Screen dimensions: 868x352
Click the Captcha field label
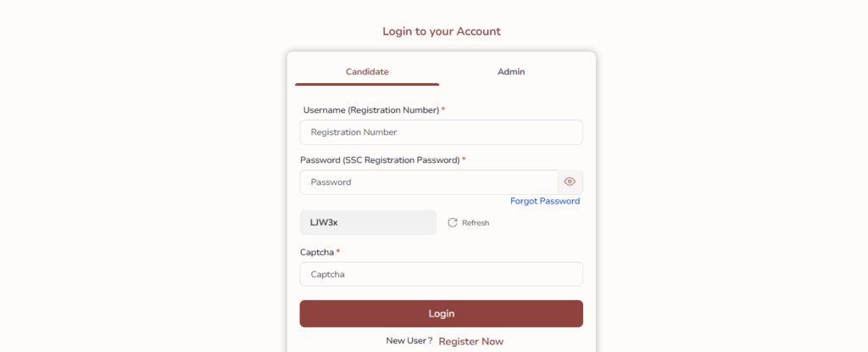point(317,253)
